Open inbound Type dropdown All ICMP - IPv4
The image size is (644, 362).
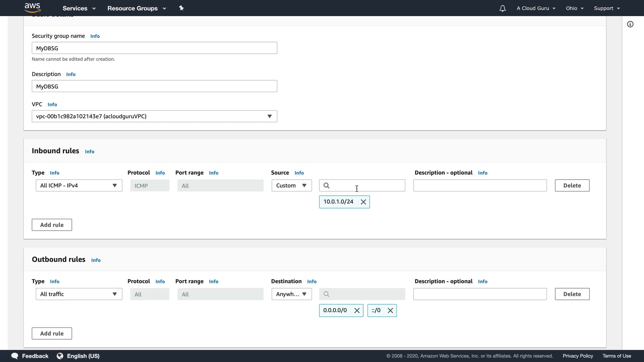click(79, 185)
